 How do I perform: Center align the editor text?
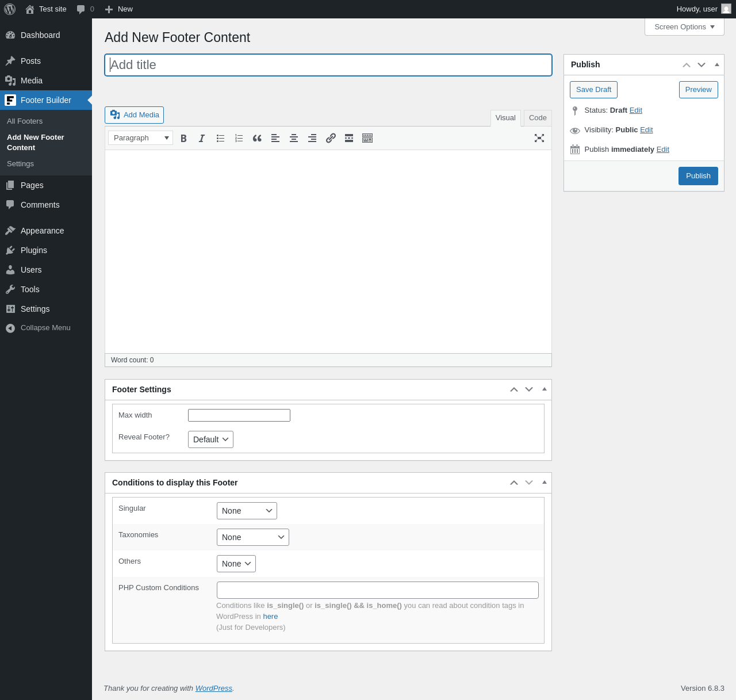294,138
